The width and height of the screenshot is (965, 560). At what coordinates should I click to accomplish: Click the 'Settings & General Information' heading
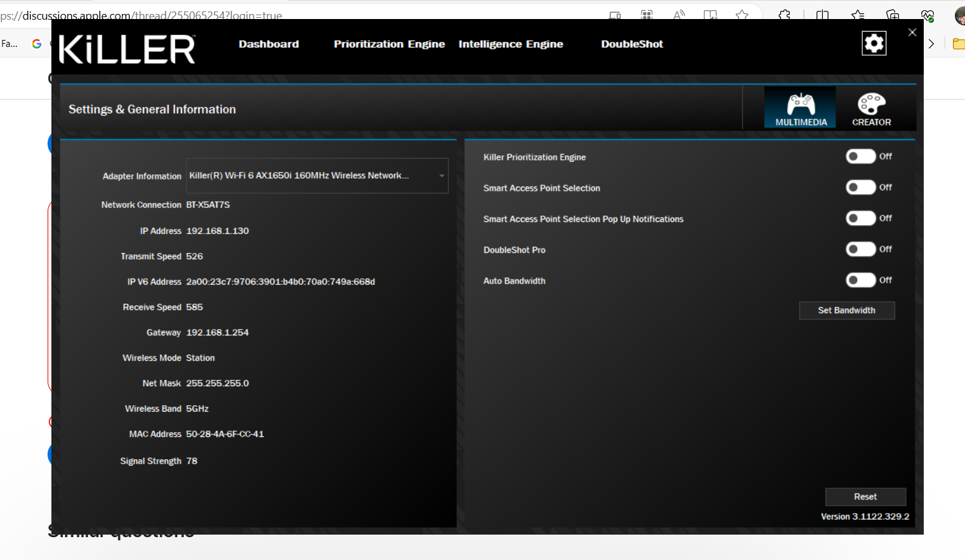pyautogui.click(x=152, y=109)
